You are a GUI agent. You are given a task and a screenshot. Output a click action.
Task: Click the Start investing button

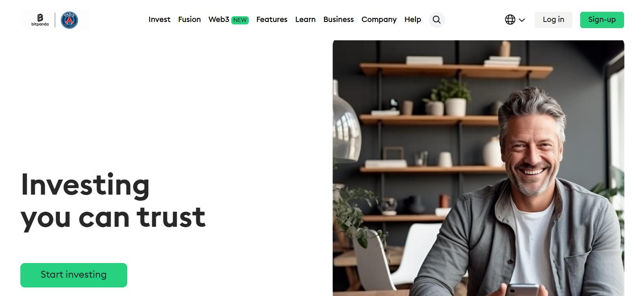[74, 275]
